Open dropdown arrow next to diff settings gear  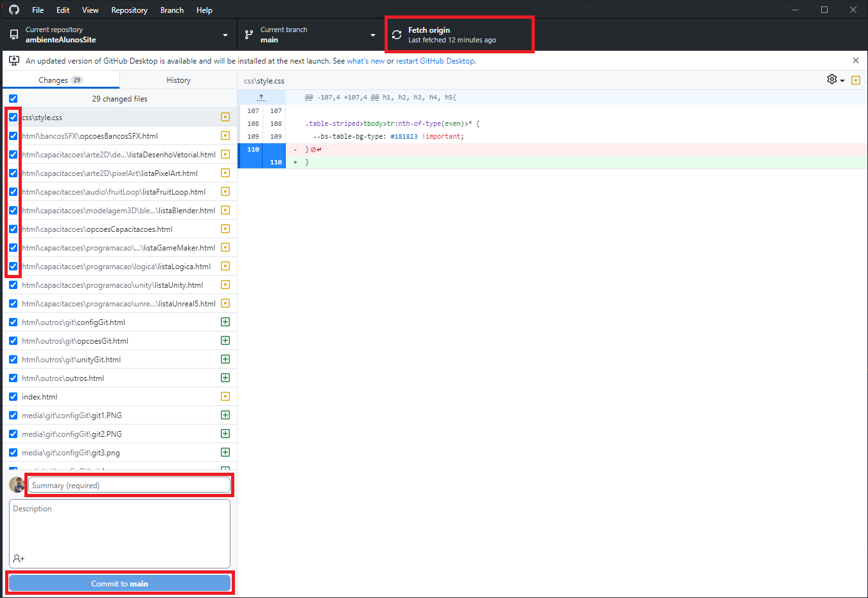point(842,80)
